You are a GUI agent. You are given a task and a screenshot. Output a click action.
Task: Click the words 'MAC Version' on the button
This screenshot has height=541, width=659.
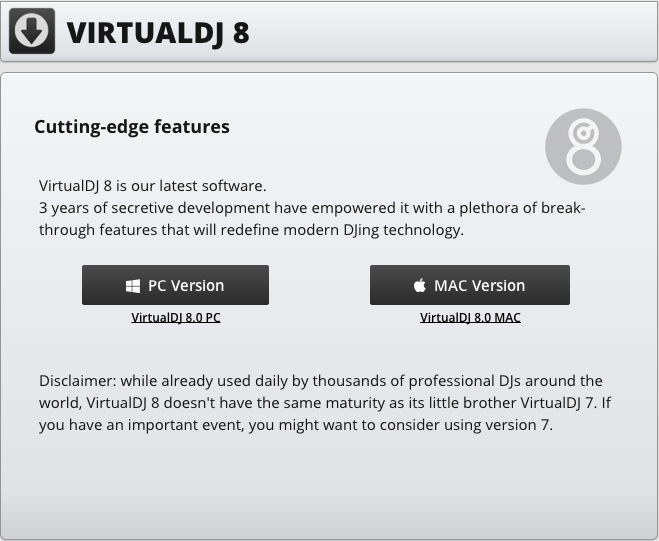479,286
